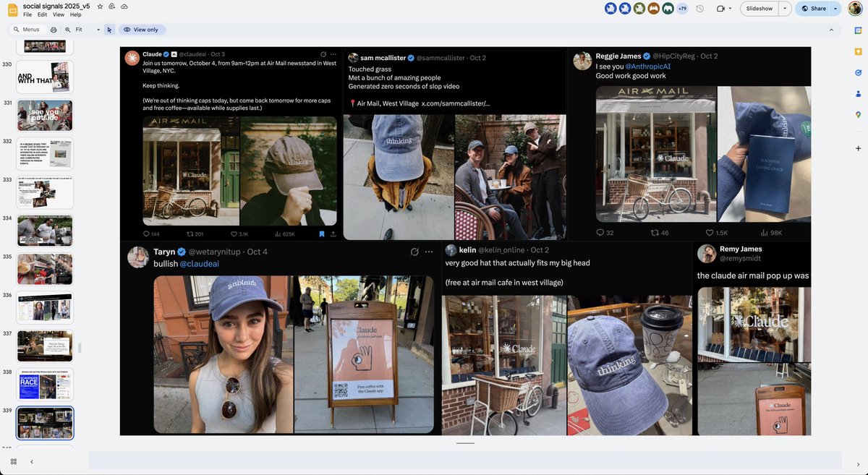868x475 pixels.
Task: Open the View menu
Action: (58, 14)
